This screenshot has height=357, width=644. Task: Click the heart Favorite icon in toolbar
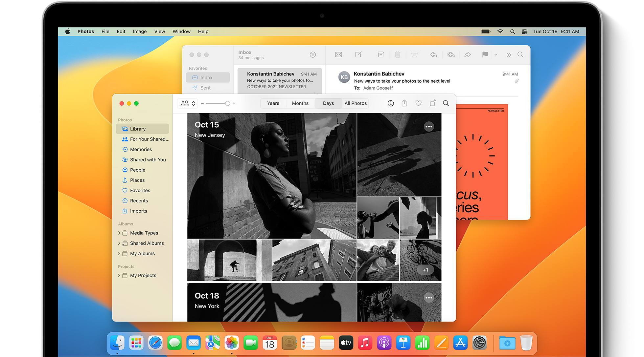418,103
